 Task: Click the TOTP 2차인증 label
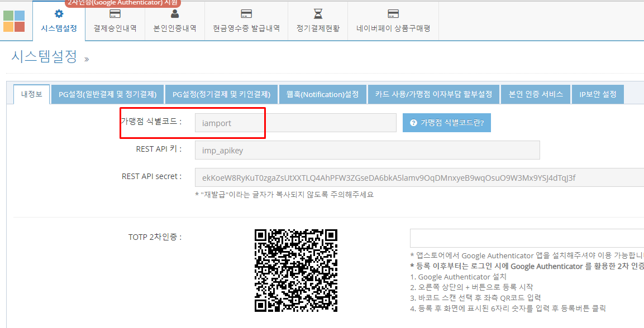point(155,237)
